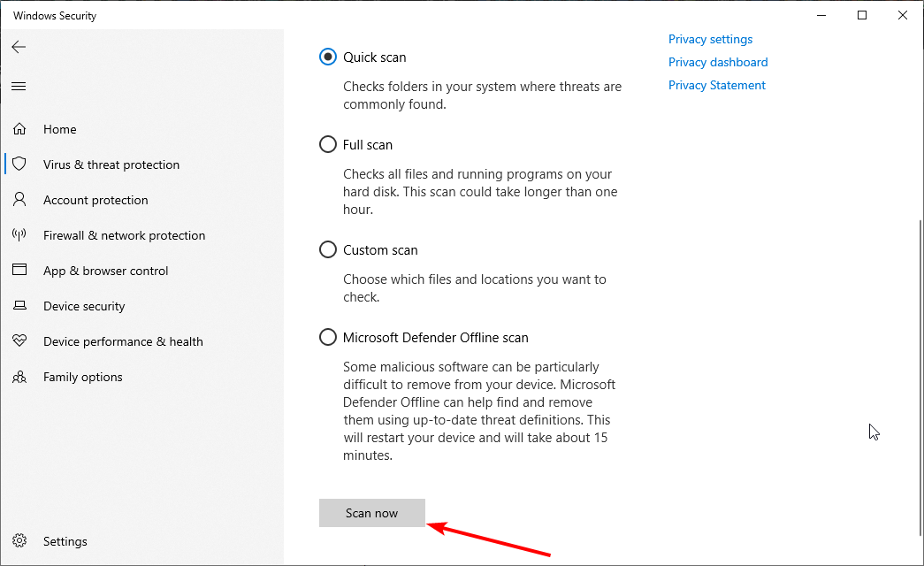Select Microsoft Defender Offline scan radio button
Screen dimensions: 924x566
pyautogui.click(x=328, y=337)
